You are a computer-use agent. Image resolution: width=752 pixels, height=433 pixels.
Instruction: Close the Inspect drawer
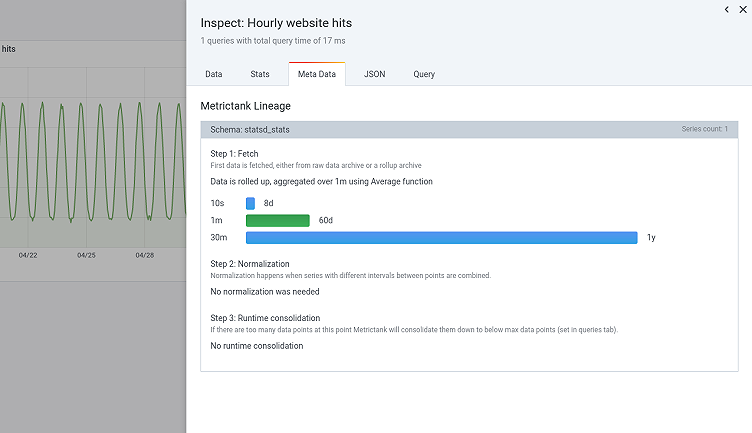(742, 9)
